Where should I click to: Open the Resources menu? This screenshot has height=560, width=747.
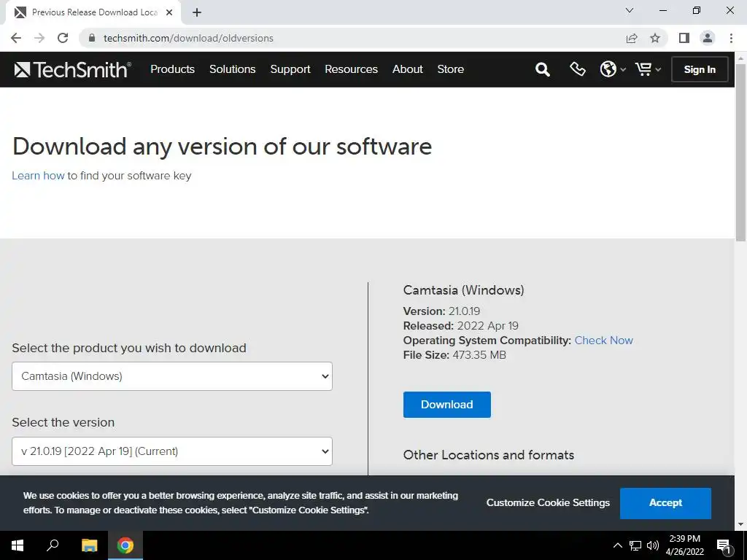[x=351, y=69]
